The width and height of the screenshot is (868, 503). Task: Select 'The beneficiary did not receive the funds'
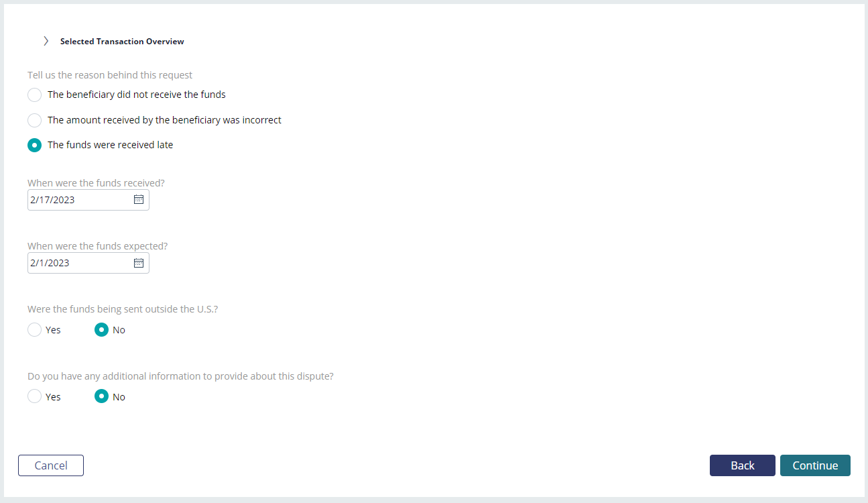[x=35, y=95]
